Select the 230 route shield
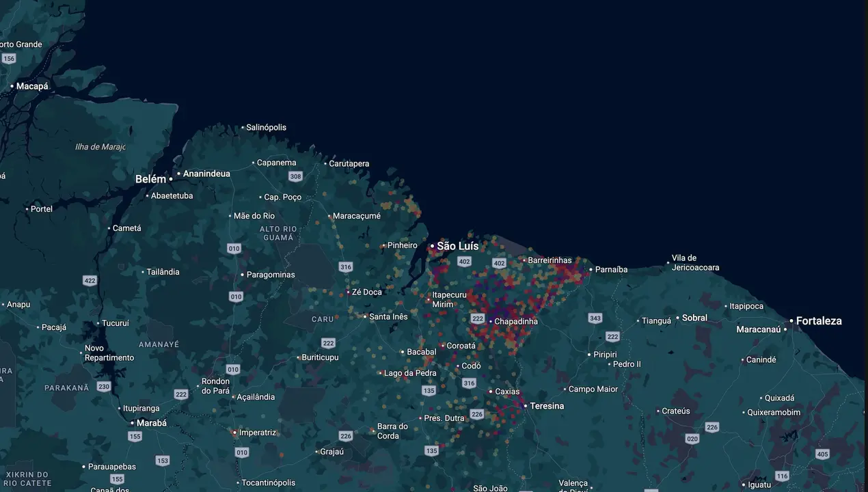868x492 pixels. point(103,387)
